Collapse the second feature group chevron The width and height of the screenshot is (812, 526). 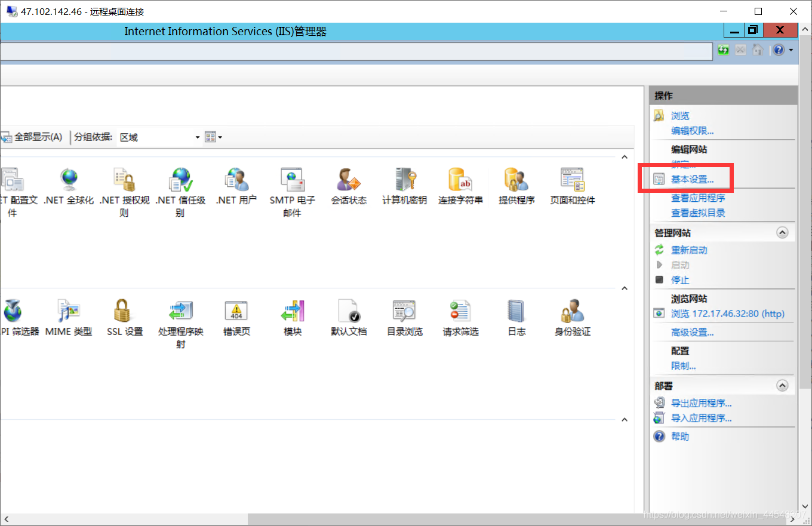coord(625,289)
